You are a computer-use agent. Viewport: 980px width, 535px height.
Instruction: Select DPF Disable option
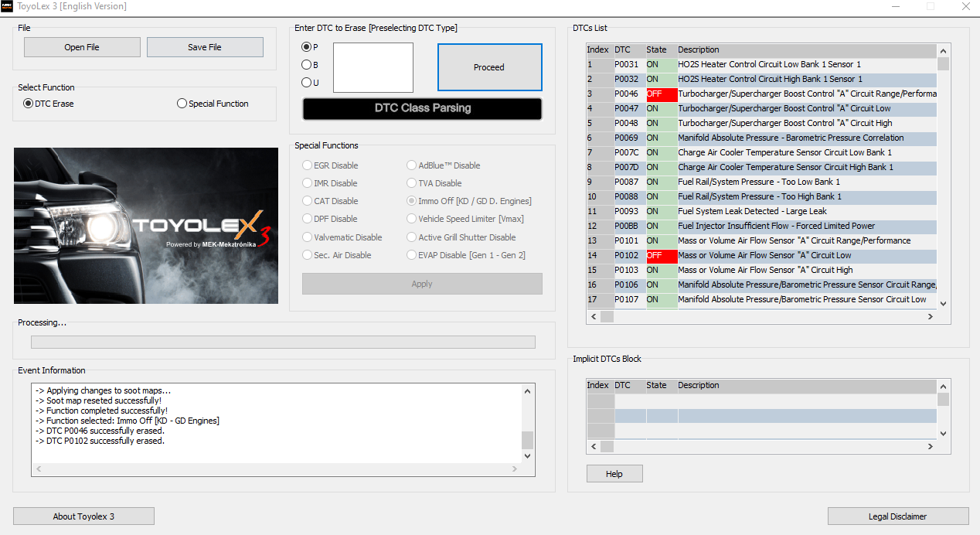(x=330, y=219)
